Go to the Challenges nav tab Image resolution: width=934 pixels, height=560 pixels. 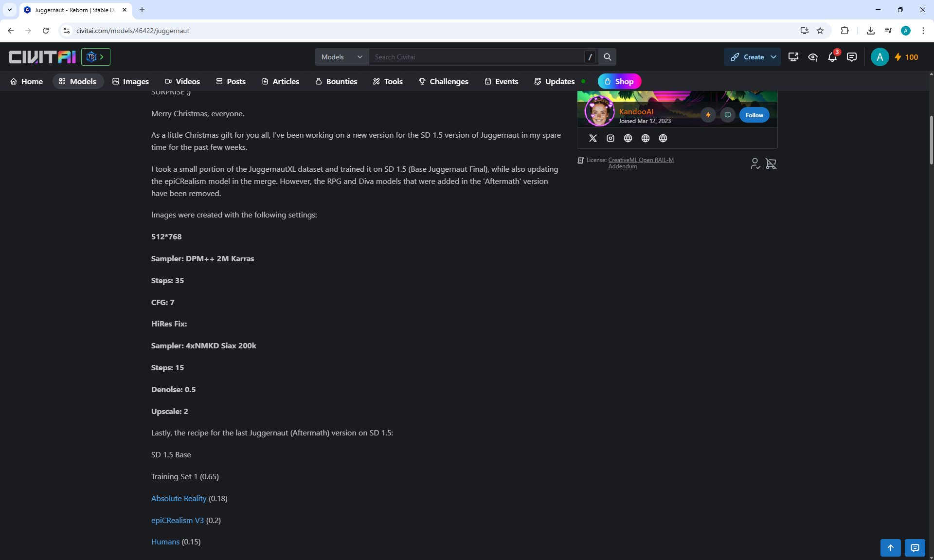(443, 81)
